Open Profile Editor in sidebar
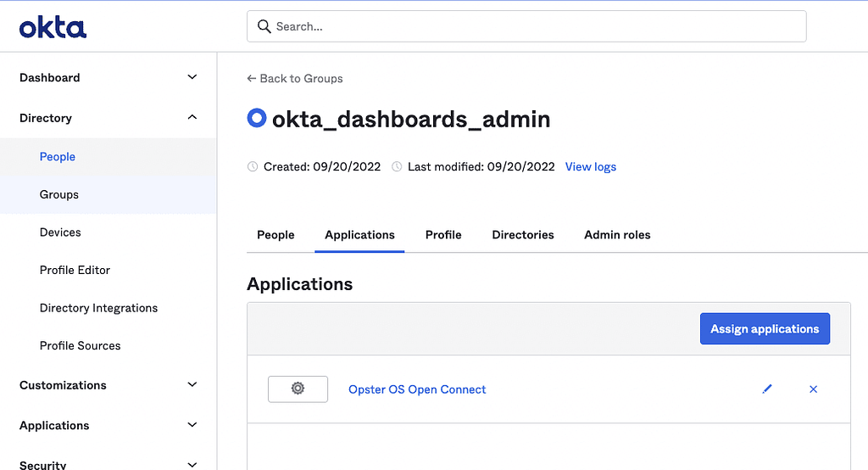Image resolution: width=868 pixels, height=470 pixels. click(x=75, y=270)
